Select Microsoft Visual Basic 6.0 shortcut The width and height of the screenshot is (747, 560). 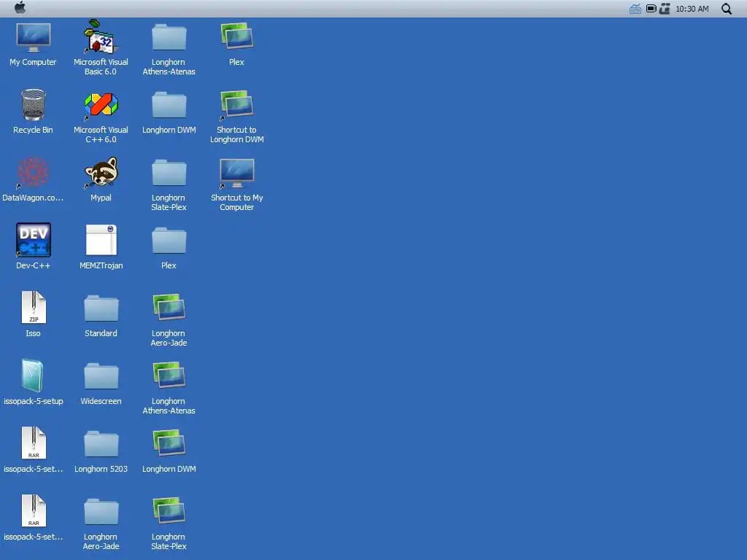point(101,36)
